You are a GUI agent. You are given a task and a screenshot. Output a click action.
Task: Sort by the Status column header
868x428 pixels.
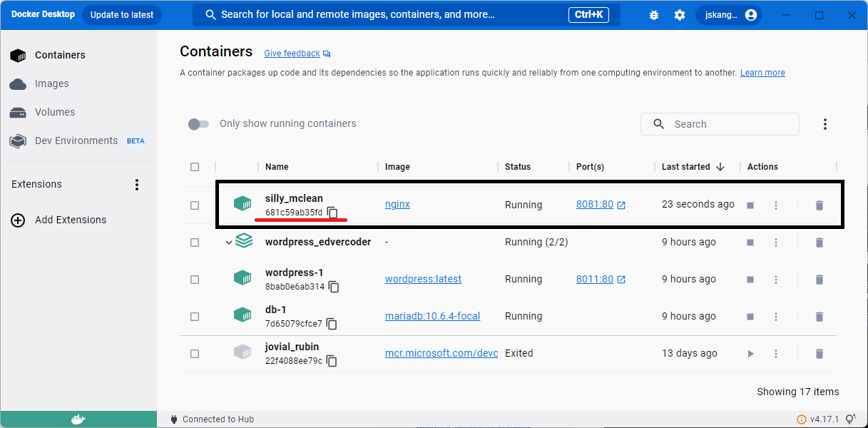point(518,167)
